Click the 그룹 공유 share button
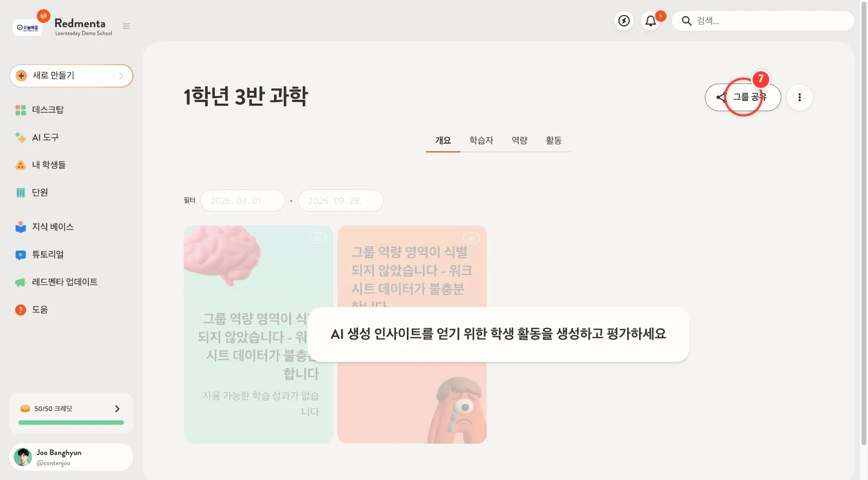 (x=743, y=98)
